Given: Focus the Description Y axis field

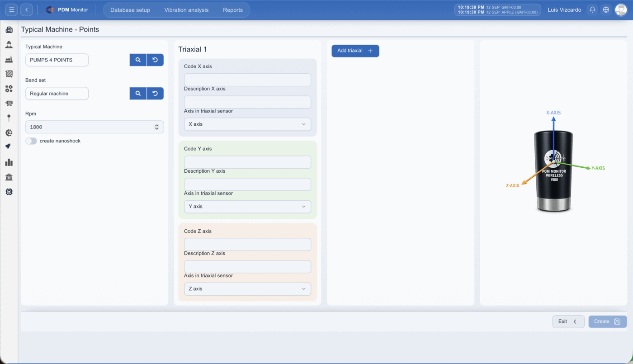Looking at the screenshot, I should [x=247, y=184].
